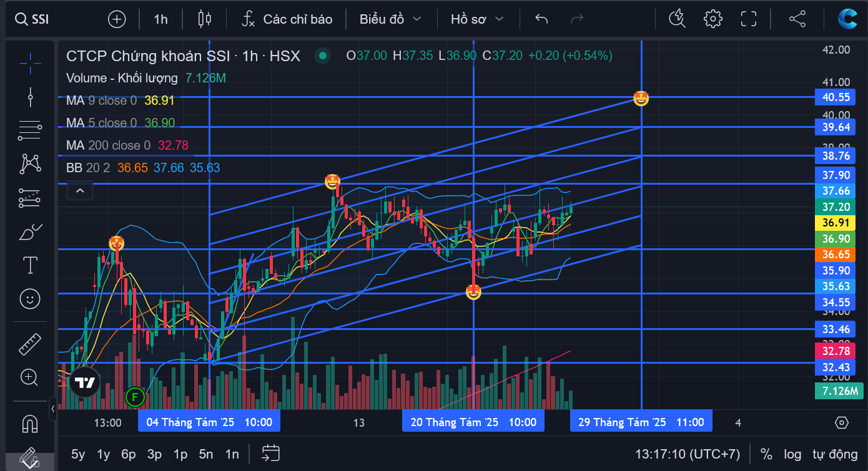Image resolution: width=868 pixels, height=471 pixels.
Task: Select the 1y time range
Action: point(103,454)
